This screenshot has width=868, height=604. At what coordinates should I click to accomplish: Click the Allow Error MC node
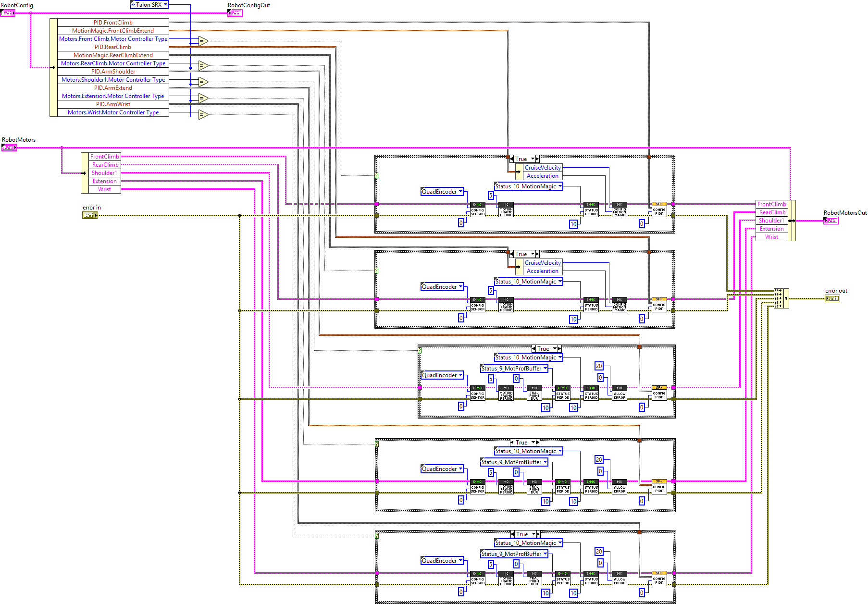click(619, 393)
